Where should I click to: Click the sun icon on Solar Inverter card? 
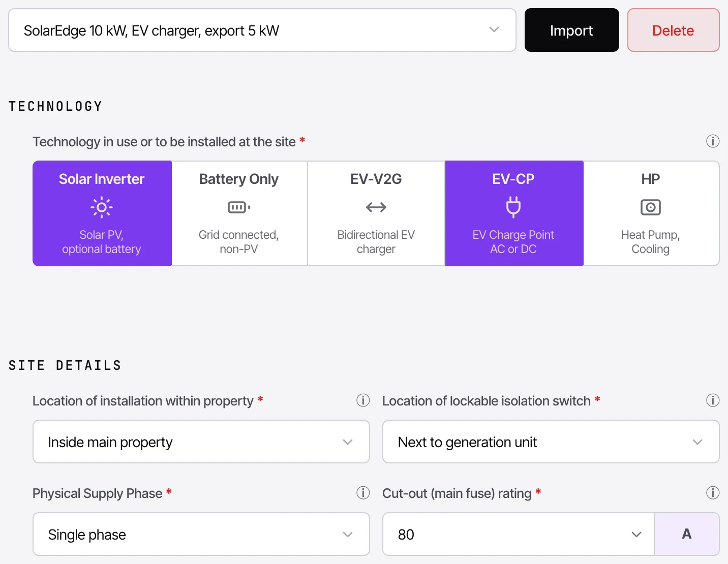[x=102, y=207]
